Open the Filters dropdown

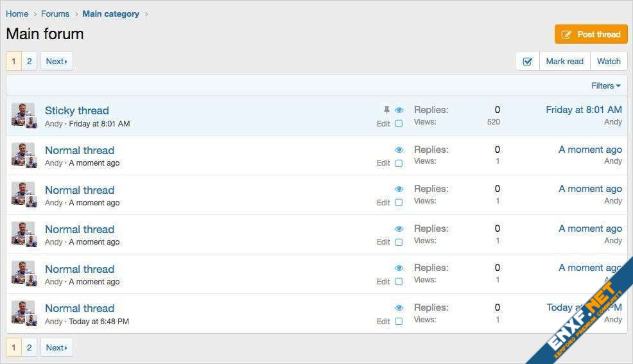(x=605, y=86)
